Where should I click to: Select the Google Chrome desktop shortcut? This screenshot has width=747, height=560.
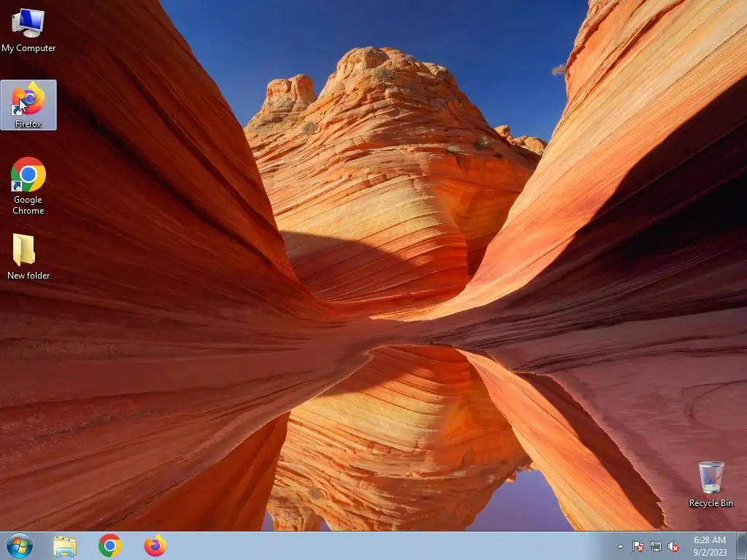(28, 186)
